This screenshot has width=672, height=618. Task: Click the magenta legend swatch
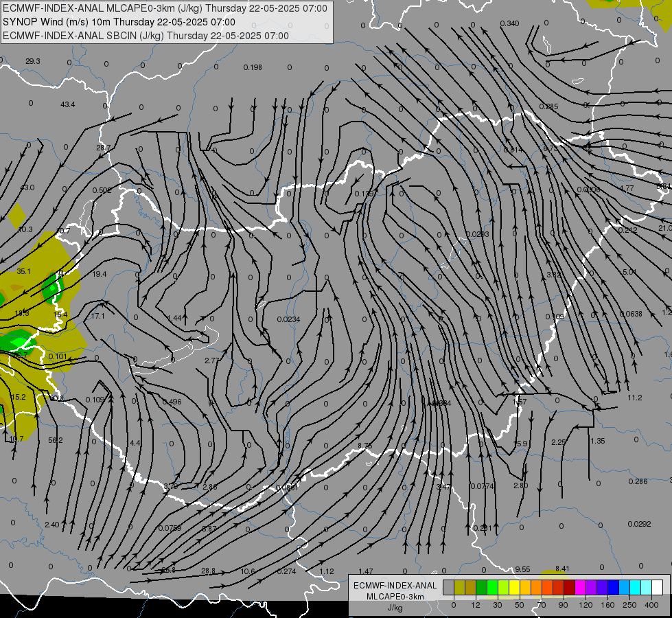(x=581, y=587)
